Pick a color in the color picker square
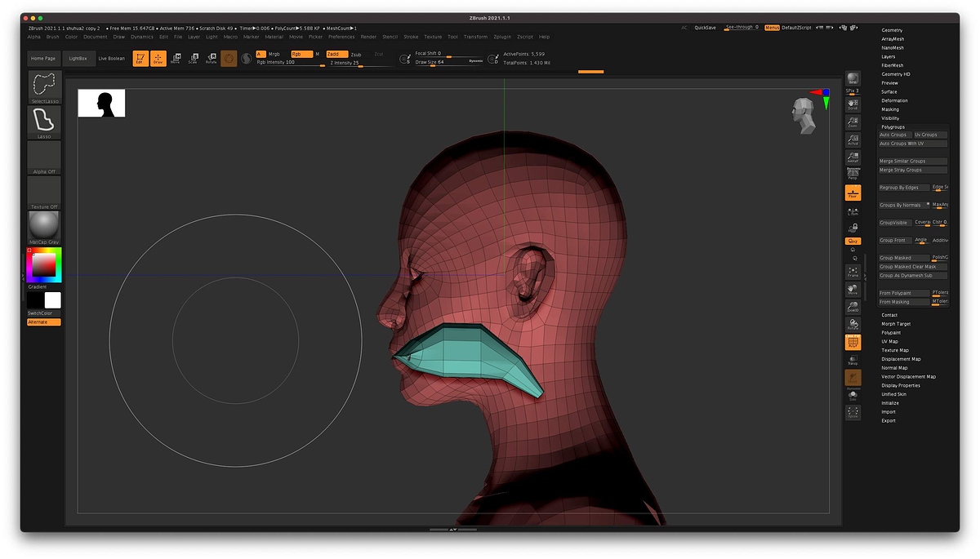 (44, 264)
